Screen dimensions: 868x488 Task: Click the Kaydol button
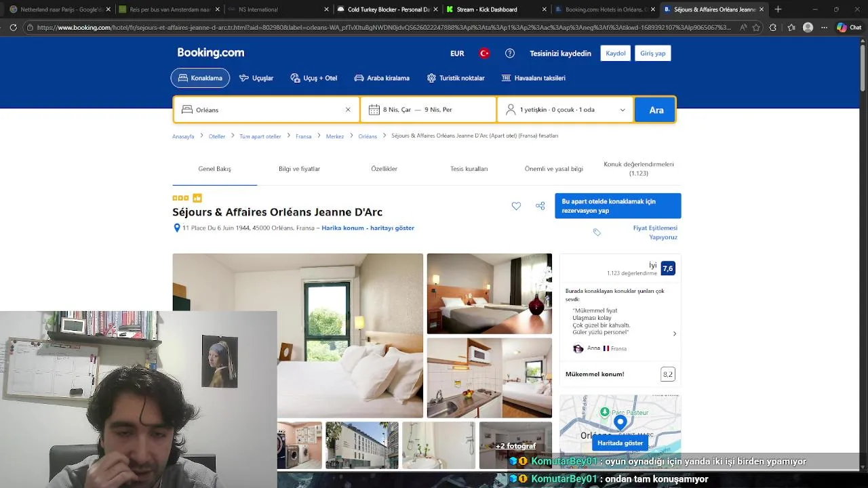[x=616, y=54]
